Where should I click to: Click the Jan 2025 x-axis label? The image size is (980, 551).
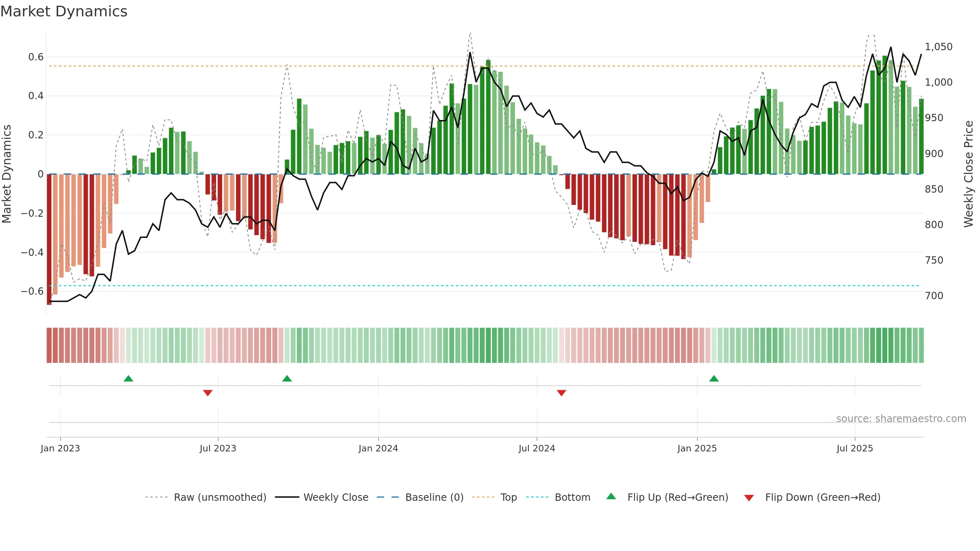pos(697,448)
